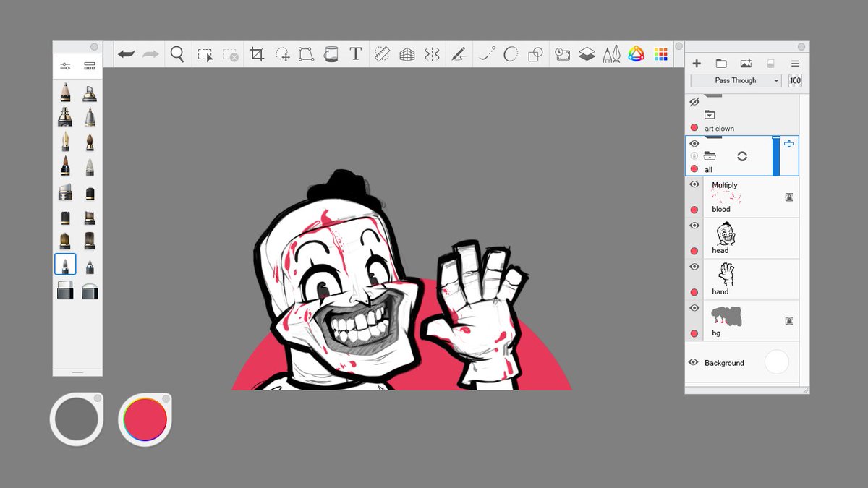Add an image layer

(x=746, y=64)
